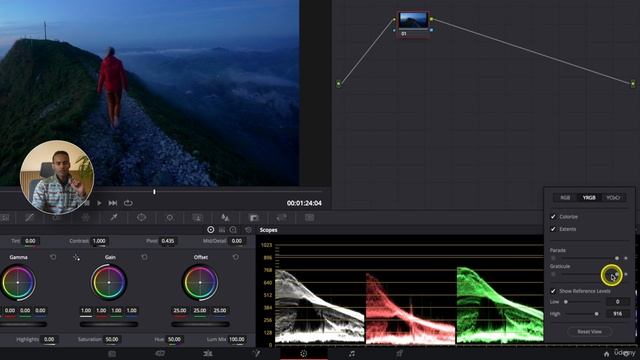Open the Power Window palette

(141, 218)
